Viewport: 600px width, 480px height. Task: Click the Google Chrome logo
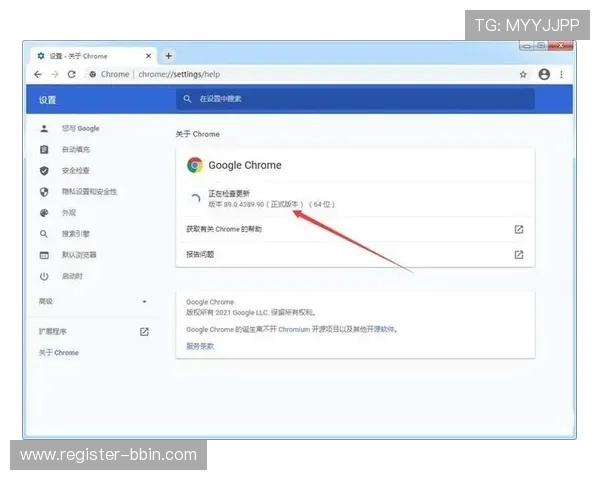[x=195, y=165]
